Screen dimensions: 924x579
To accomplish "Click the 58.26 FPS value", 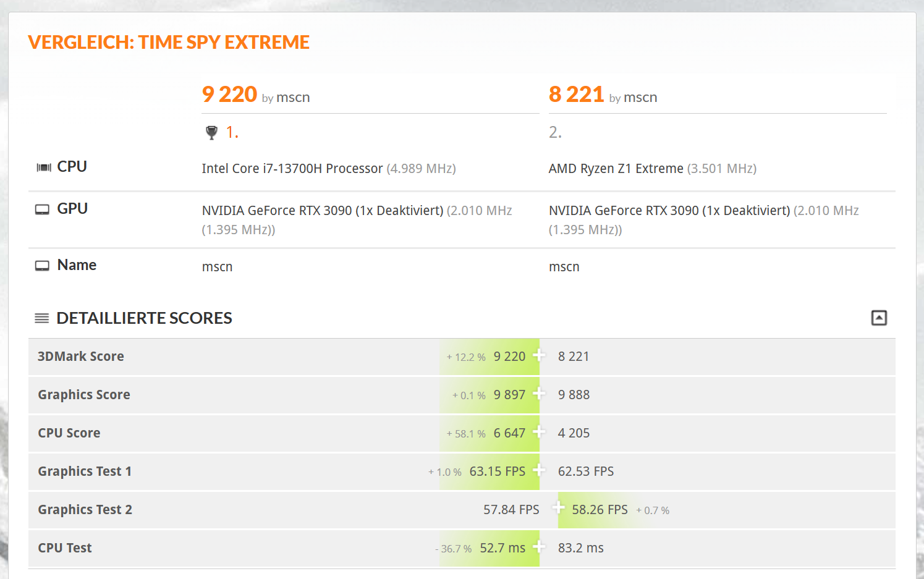I will tap(600, 510).
